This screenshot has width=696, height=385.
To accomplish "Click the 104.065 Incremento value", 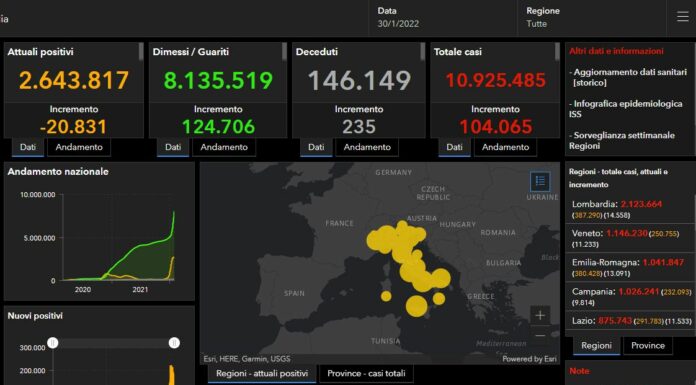I will [495, 127].
